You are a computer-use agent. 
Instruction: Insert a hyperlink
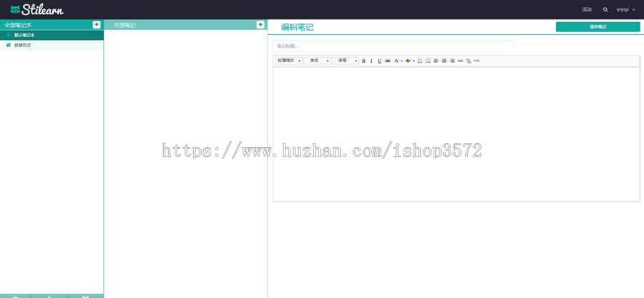(x=460, y=61)
